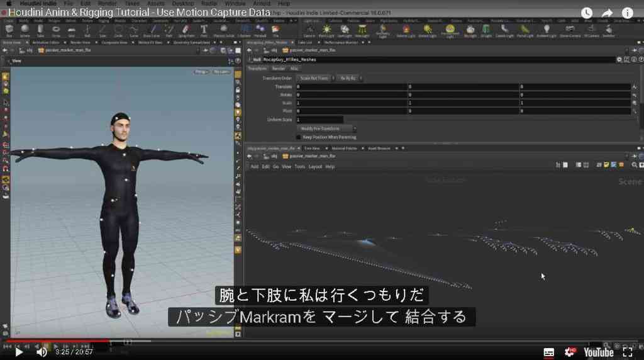Image resolution: width=644 pixels, height=360 pixels.
Task: Add a Point Light from the shelf
Action: pos(326,30)
